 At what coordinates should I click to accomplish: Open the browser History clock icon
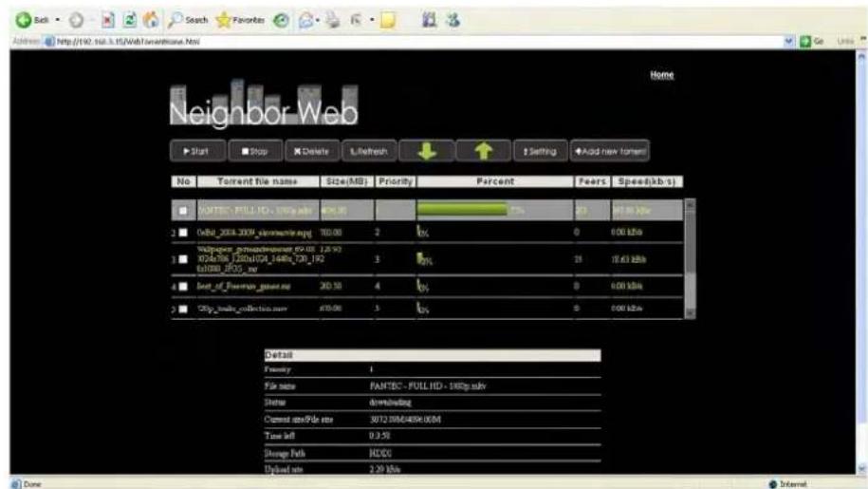281,21
